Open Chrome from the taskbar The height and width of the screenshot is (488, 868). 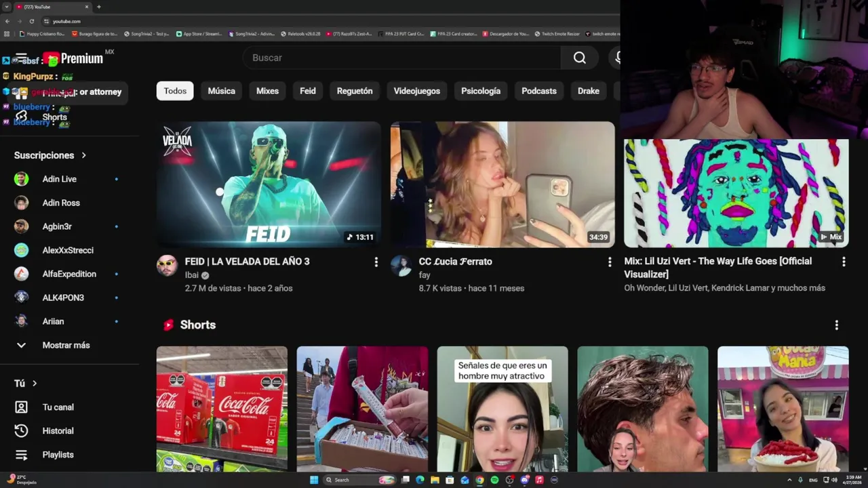479,480
